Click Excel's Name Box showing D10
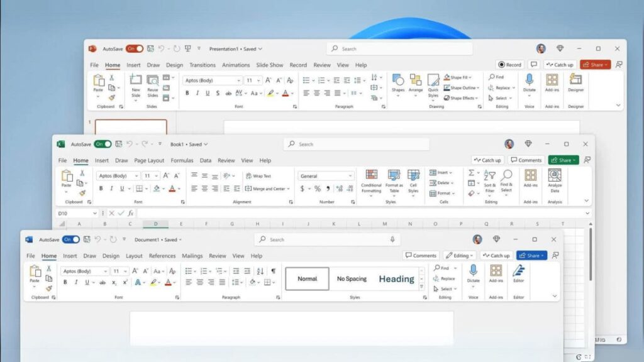The height and width of the screenshot is (362, 644). click(77, 212)
